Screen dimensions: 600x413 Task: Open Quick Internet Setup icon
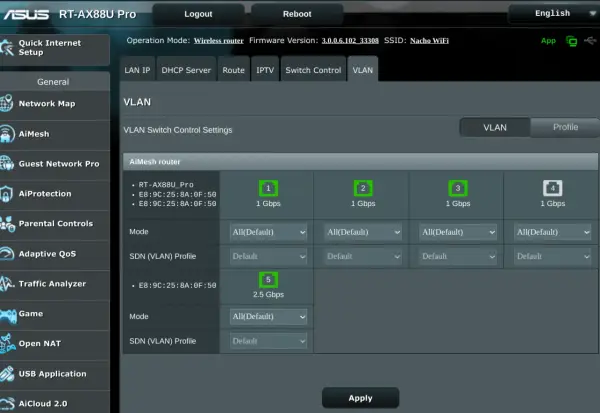7,47
